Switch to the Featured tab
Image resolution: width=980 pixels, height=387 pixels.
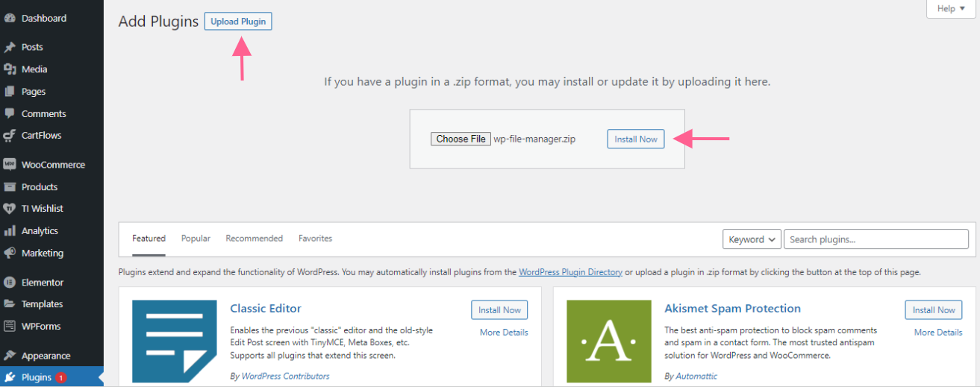click(149, 239)
